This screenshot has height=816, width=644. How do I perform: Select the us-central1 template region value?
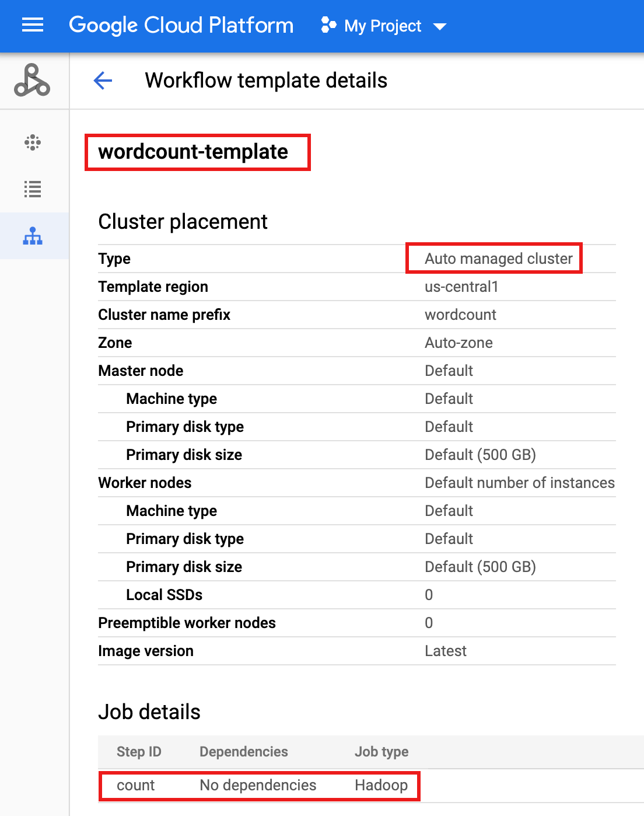[461, 287]
